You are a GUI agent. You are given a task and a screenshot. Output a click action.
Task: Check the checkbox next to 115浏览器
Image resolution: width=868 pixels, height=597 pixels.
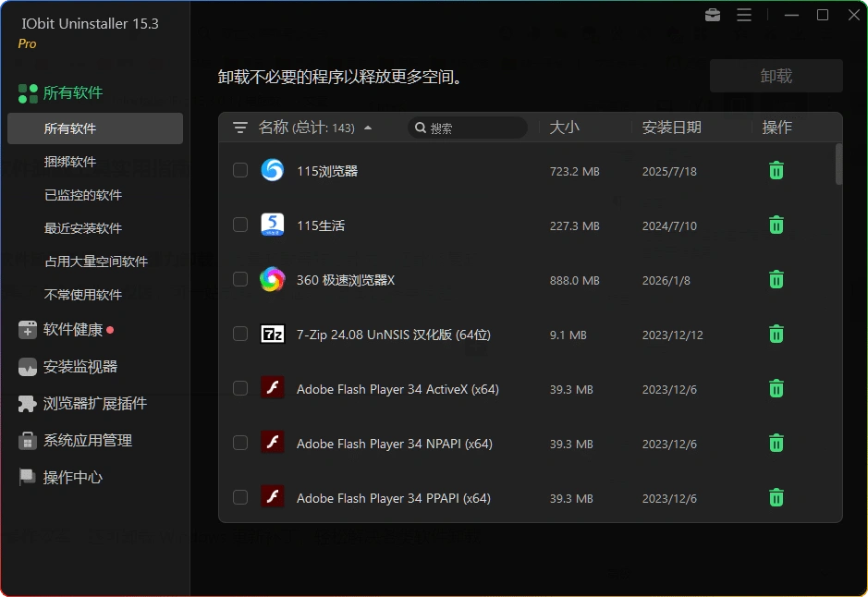pos(239,170)
